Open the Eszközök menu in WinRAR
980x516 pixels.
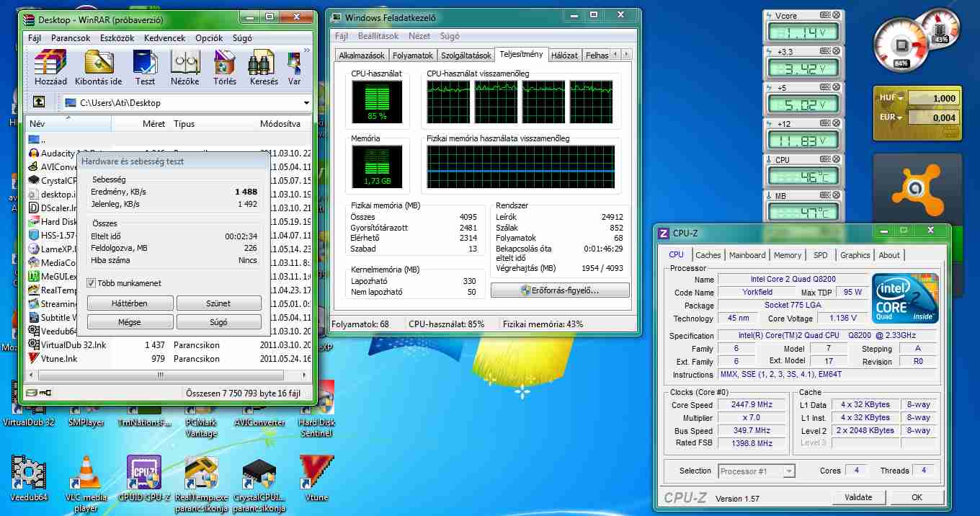click(x=117, y=38)
